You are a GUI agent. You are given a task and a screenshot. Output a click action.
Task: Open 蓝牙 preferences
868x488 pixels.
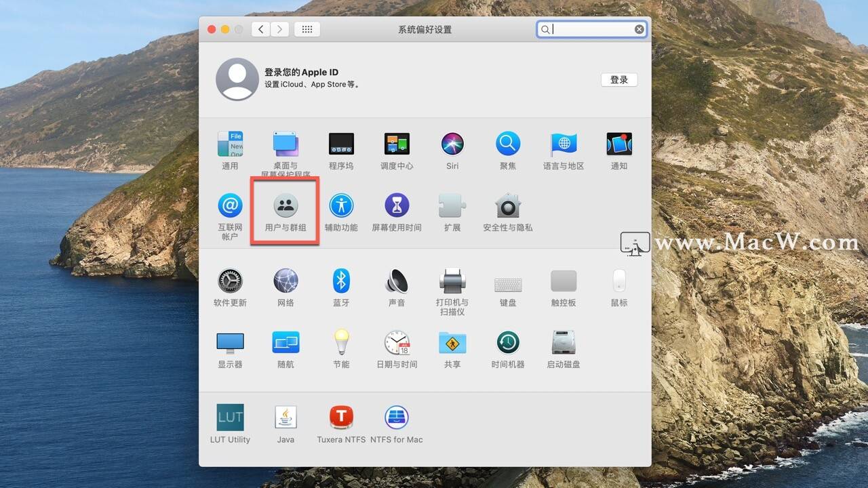tap(341, 282)
